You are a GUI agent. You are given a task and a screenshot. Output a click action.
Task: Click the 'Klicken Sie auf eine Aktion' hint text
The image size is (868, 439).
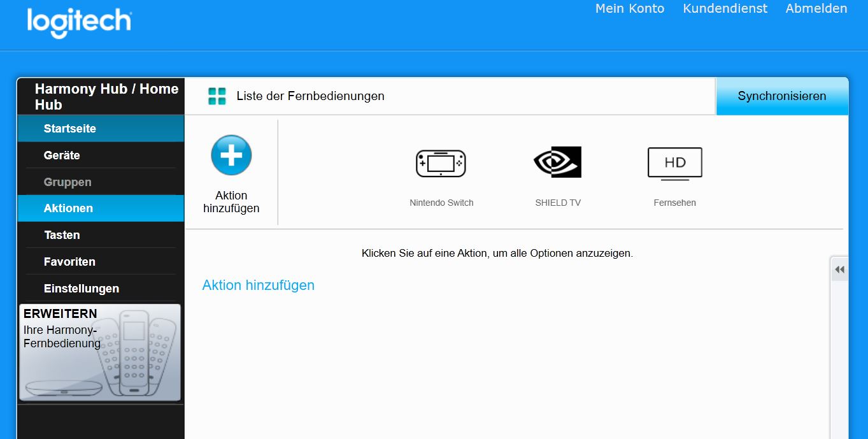[497, 253]
